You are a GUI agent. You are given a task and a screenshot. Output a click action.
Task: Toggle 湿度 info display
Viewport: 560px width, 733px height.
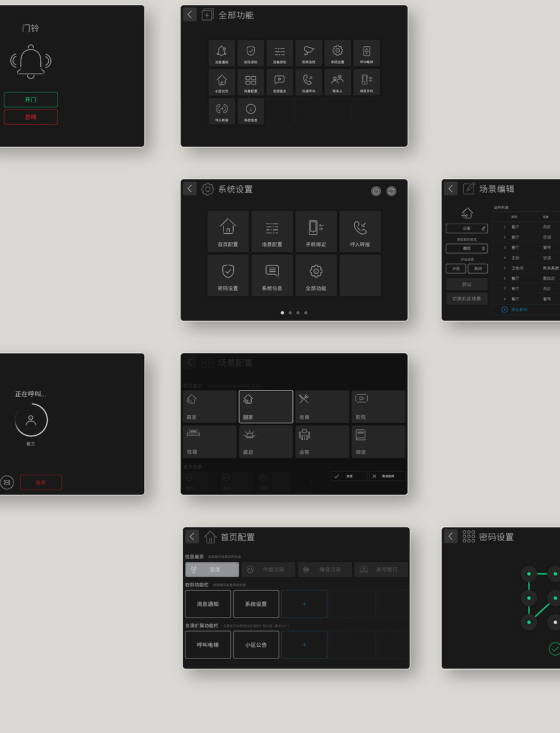pos(212,569)
